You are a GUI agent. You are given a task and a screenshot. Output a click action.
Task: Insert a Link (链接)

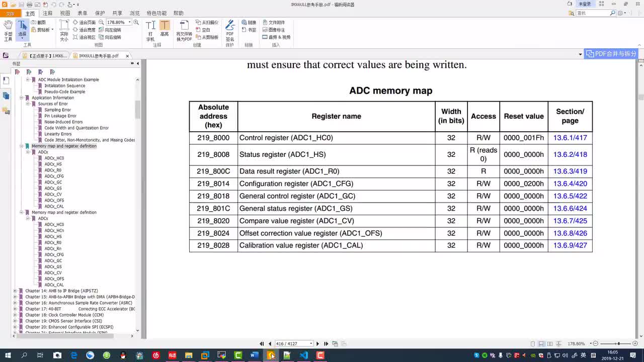[249, 22]
